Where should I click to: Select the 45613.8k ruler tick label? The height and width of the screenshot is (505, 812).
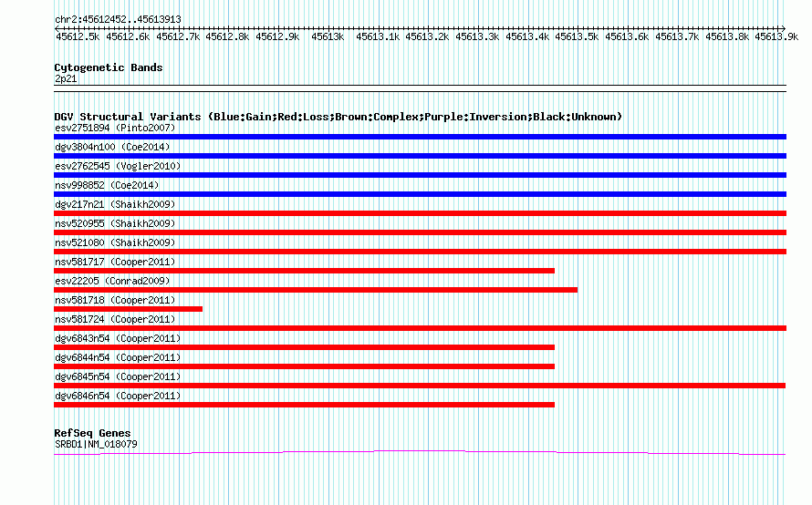point(727,36)
